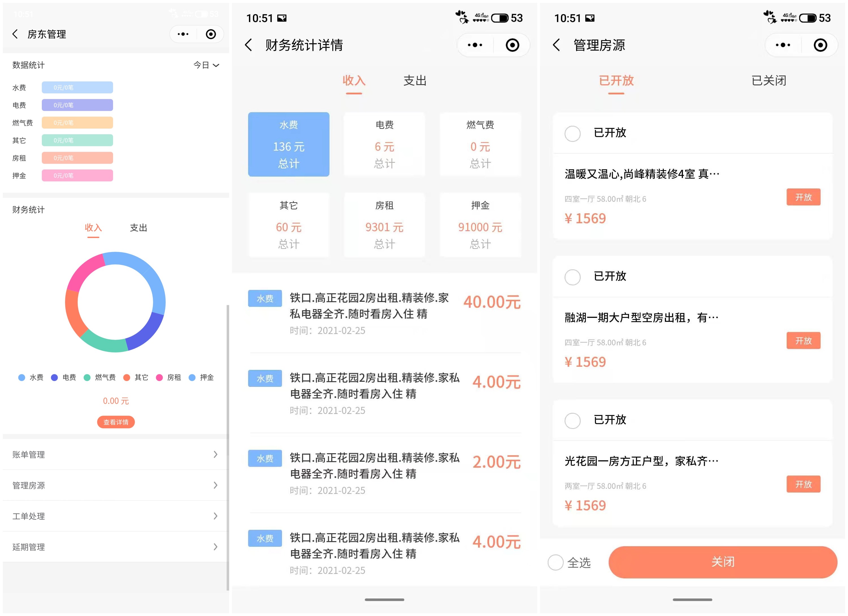Check the 全选 select-all radio
The height and width of the screenshot is (616, 848).
pyautogui.click(x=556, y=562)
